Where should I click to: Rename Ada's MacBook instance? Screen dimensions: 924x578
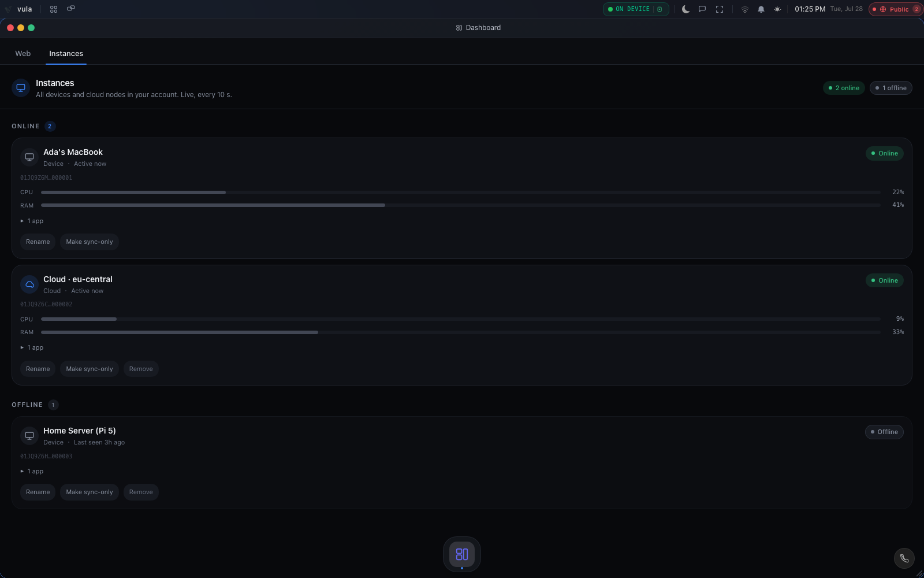tap(38, 242)
